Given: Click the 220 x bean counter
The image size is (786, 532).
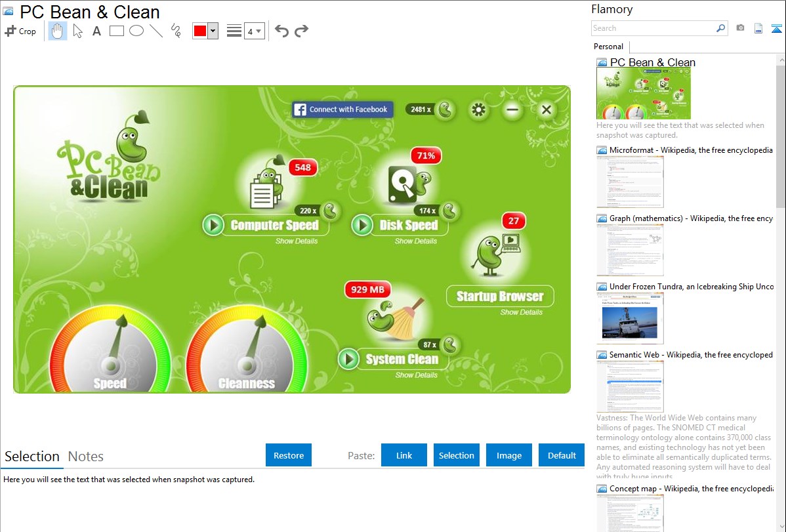Looking at the screenshot, I should [318, 211].
